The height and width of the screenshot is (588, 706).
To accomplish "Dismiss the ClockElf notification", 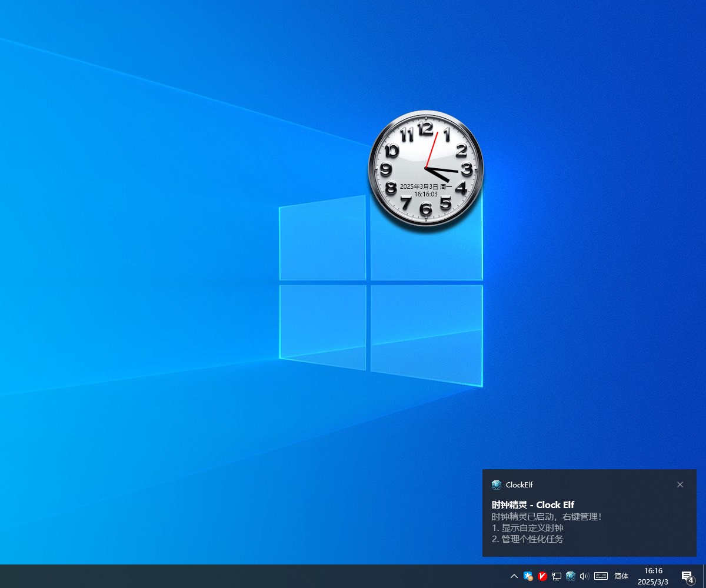I will 680,485.
